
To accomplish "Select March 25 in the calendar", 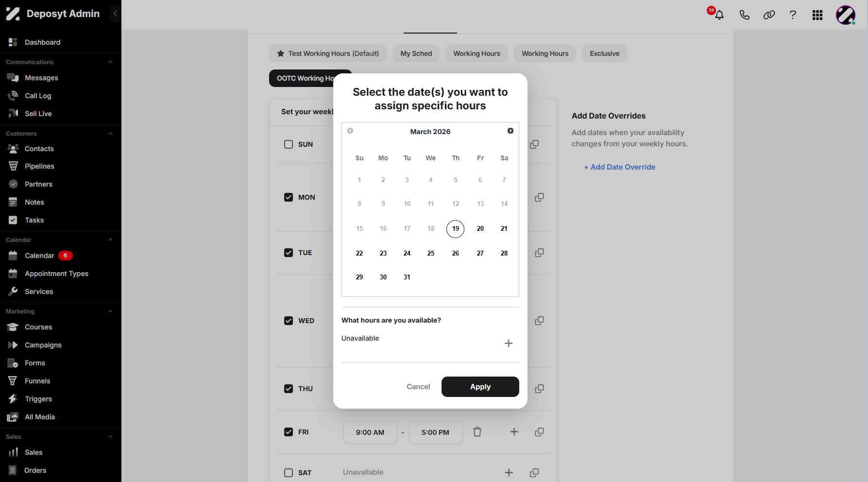I will pyautogui.click(x=431, y=253).
